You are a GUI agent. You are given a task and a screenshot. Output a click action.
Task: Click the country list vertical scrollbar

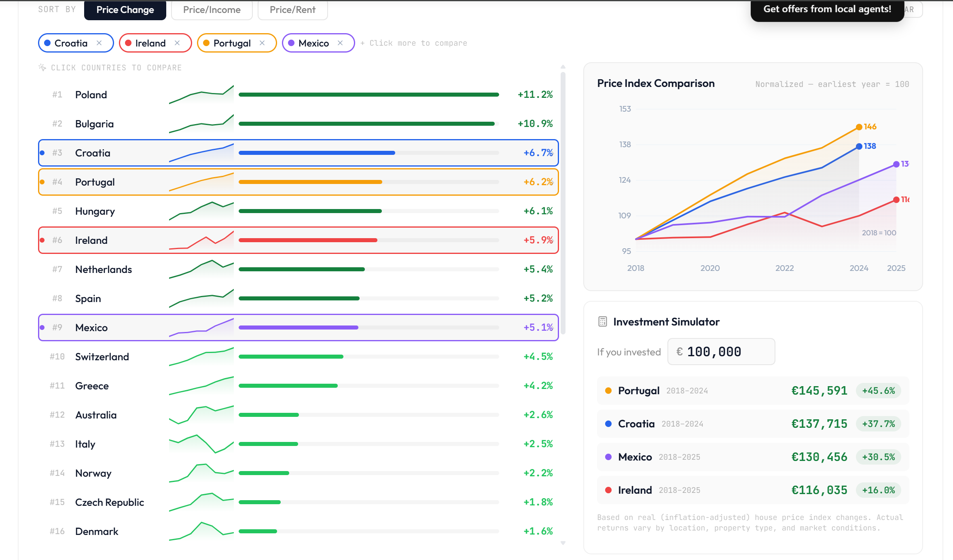click(x=563, y=202)
